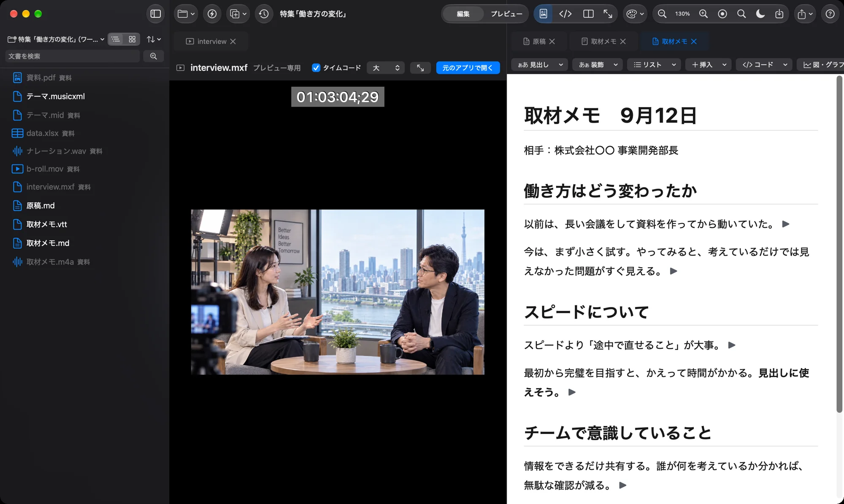Click the zoom out magnifier icon
844x504 pixels.
tap(662, 14)
